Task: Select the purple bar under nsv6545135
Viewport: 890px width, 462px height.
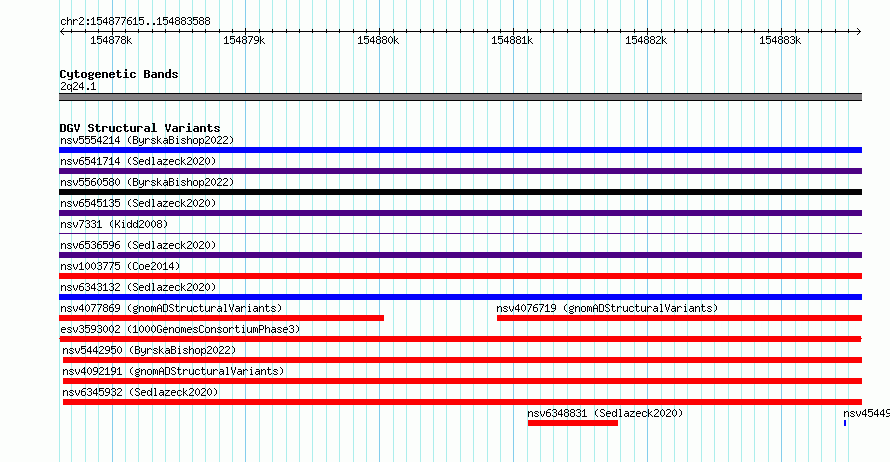Action: click(460, 213)
